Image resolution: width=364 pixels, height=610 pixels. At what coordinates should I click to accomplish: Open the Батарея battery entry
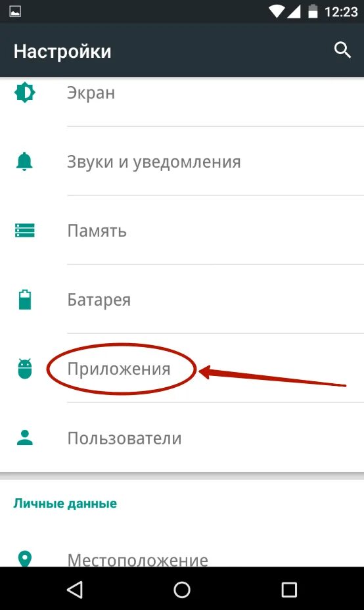point(182,299)
